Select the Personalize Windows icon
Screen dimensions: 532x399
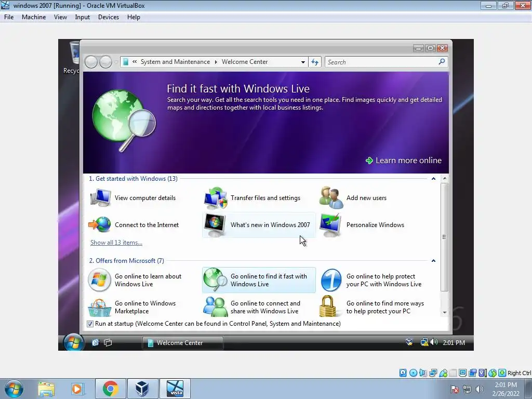pos(331,225)
